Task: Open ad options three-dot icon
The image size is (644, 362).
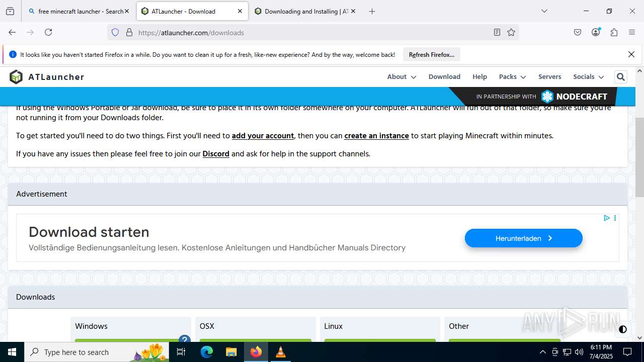Action: (x=615, y=218)
